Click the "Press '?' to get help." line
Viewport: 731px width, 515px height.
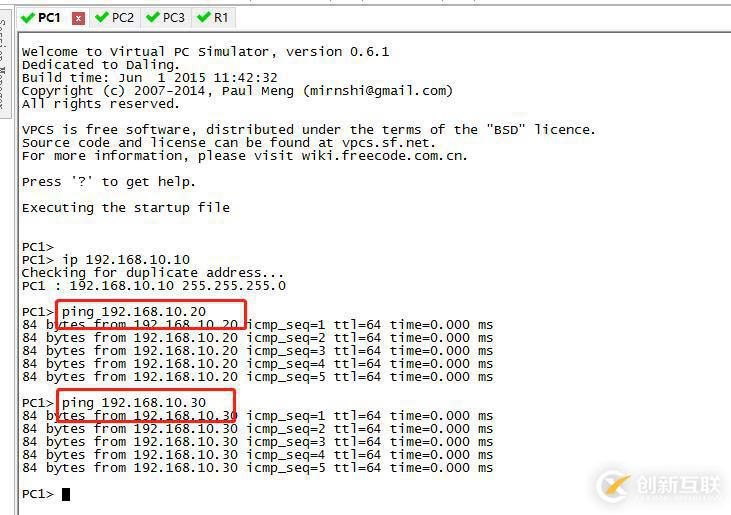pos(109,182)
